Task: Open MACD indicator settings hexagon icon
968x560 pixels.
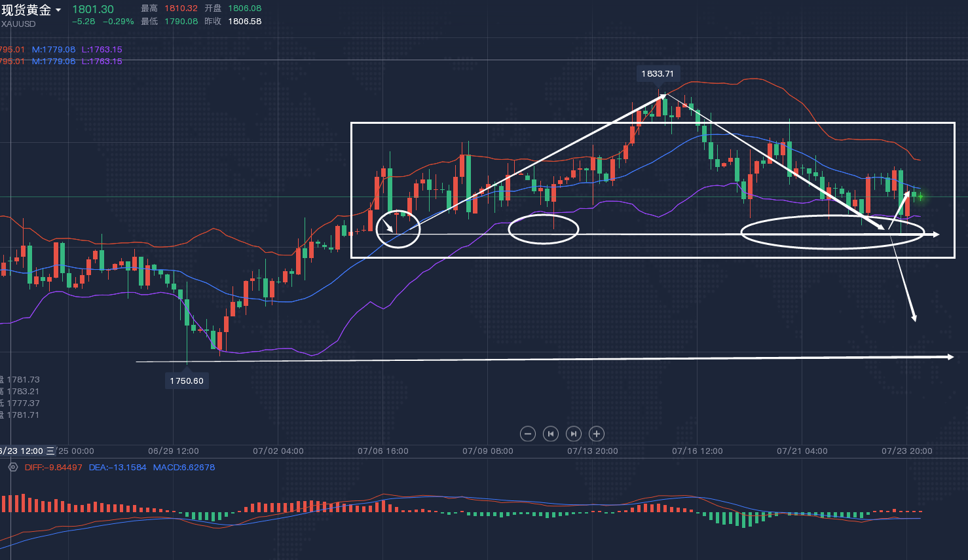Action: (x=12, y=467)
